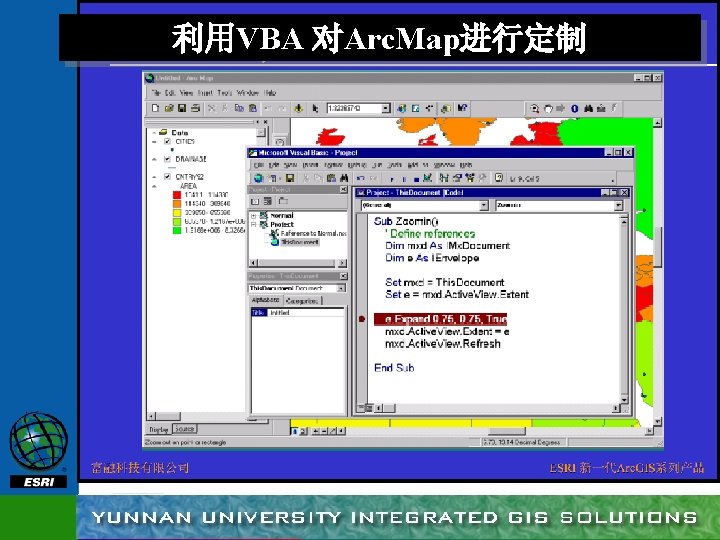The image size is (720, 540).
Task: Open the File menu in ArcMap
Action: (156, 93)
